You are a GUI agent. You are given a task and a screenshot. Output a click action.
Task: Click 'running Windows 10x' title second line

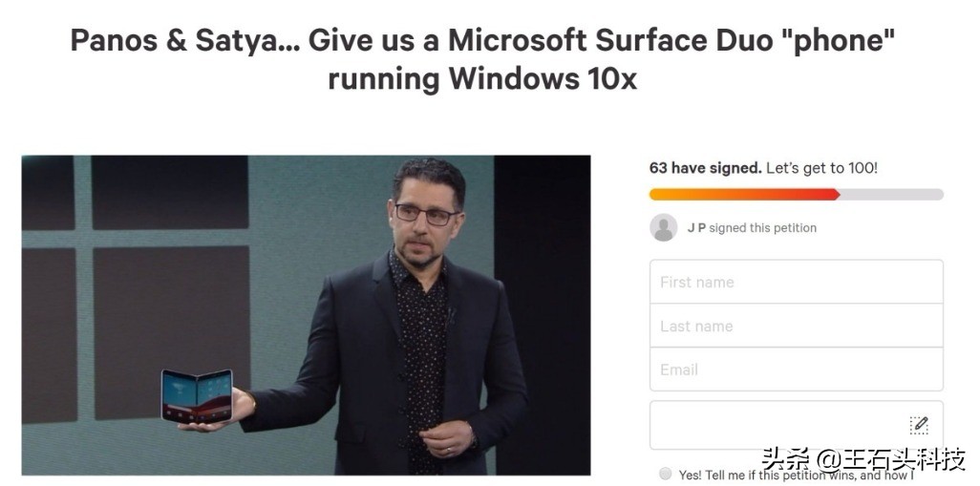point(482,79)
